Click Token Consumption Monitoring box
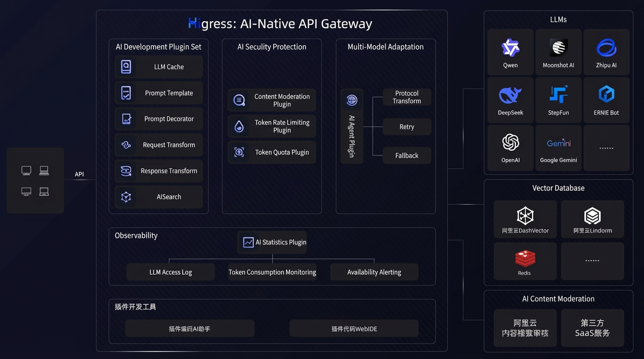 point(272,272)
